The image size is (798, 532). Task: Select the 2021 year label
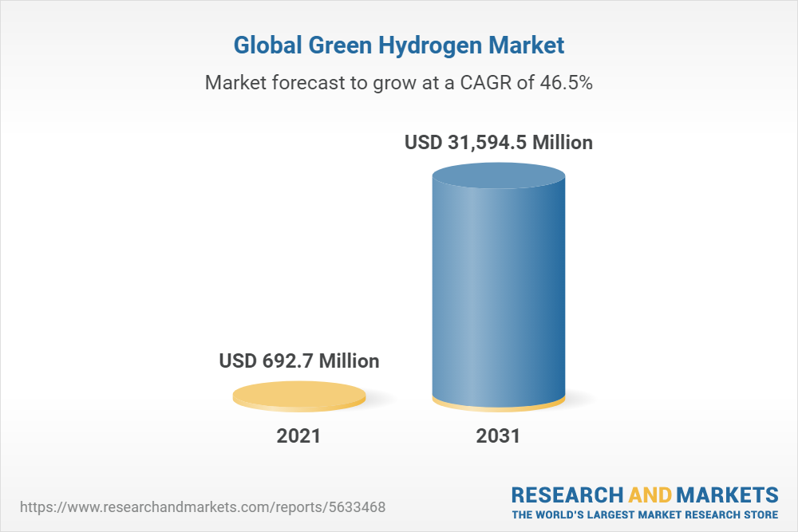[298, 436]
